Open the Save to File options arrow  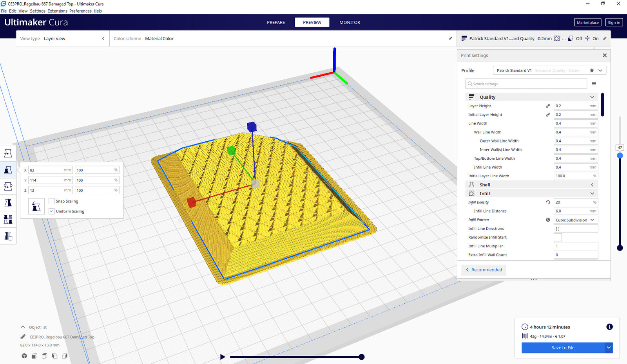(x=609, y=348)
